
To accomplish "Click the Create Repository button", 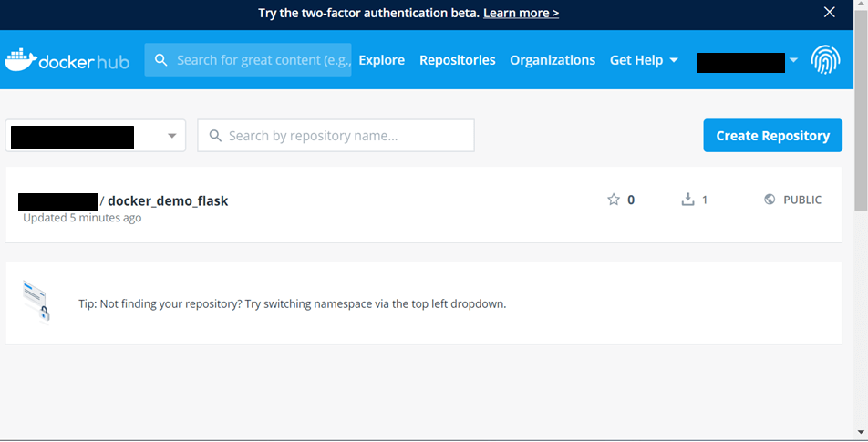I will (x=773, y=136).
